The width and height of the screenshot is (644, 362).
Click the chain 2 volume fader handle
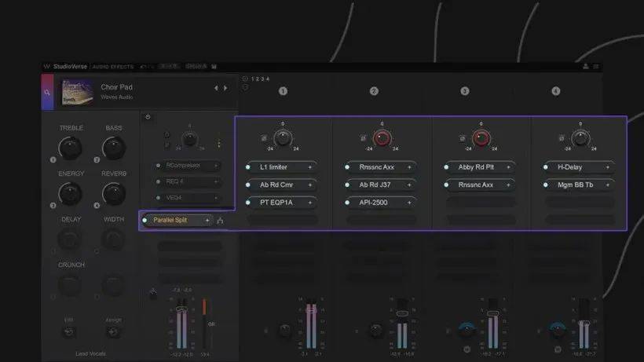point(402,313)
